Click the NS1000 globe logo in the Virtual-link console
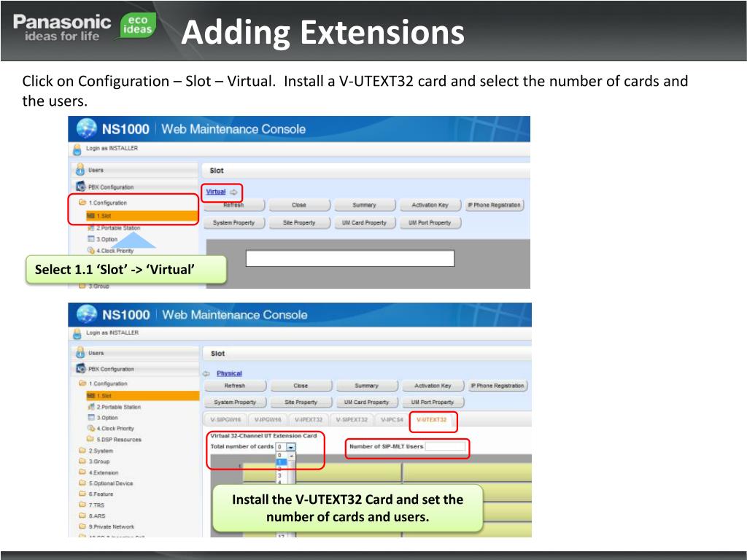 point(87,128)
